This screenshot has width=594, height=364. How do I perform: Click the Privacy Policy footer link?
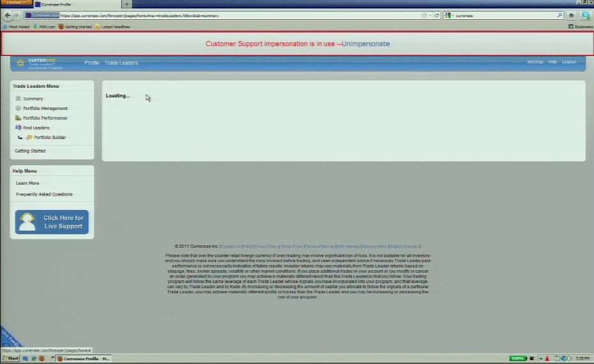click(x=266, y=246)
